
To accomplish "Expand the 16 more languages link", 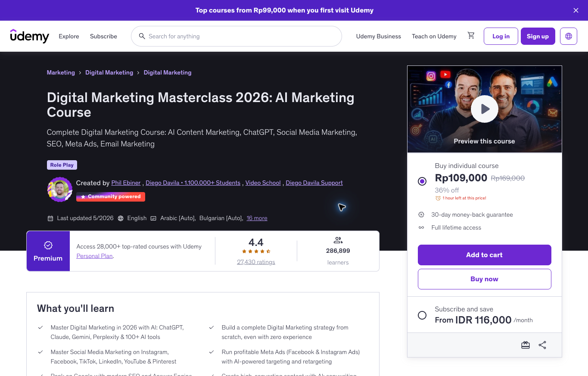I will click(x=257, y=218).
